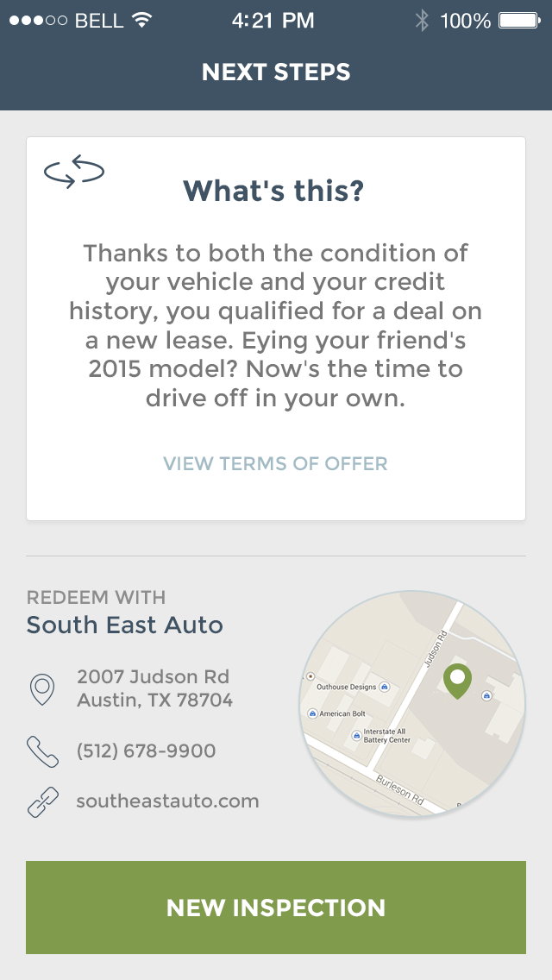
Task: Tap the Outhouse Designs map marker
Action: pyautogui.click(x=385, y=687)
